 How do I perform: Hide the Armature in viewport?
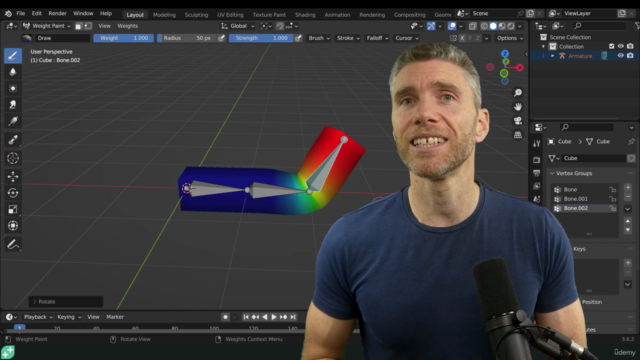click(x=620, y=56)
